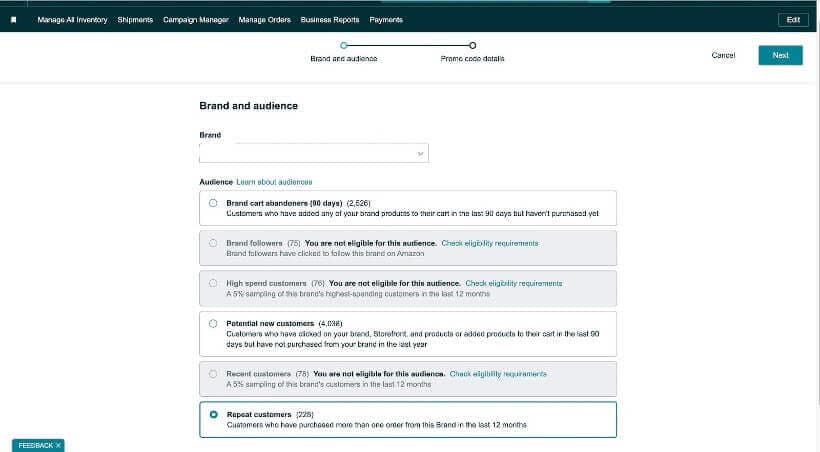Open Business Reports
Image resolution: width=820 pixels, height=452 pixels.
click(x=330, y=20)
